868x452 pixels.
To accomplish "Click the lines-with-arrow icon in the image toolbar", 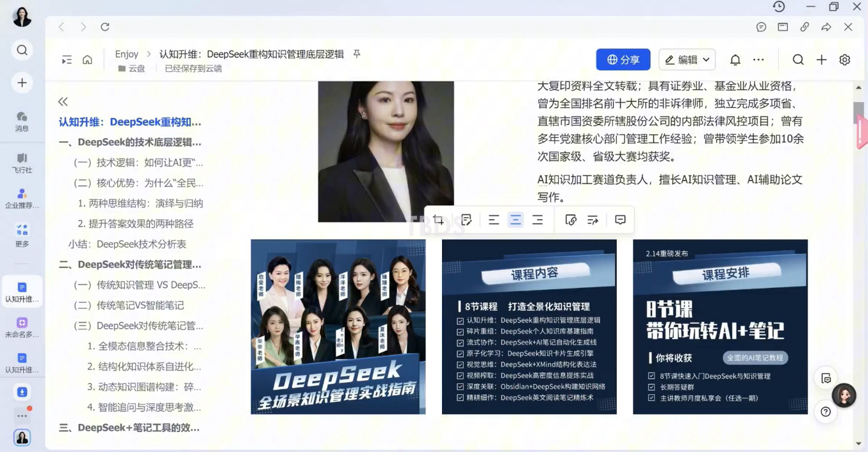I will point(593,220).
